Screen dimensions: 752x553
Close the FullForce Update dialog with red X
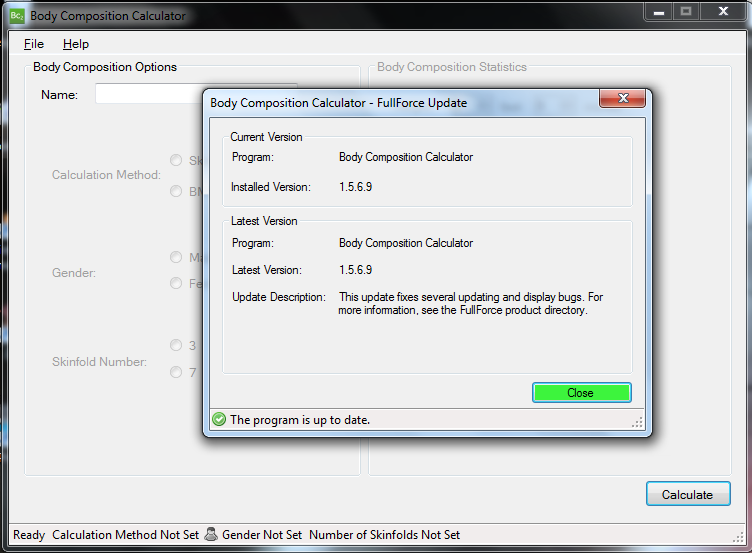pyautogui.click(x=623, y=98)
